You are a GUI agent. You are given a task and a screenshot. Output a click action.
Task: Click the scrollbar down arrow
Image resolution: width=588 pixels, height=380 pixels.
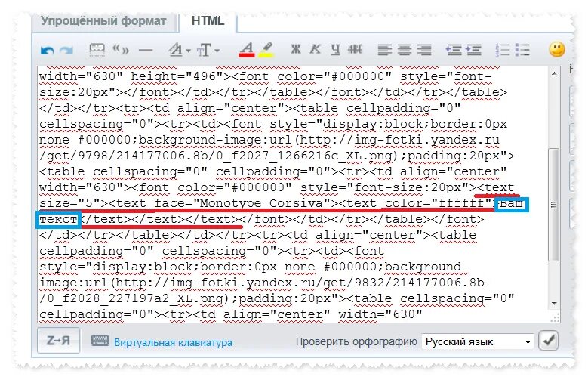click(554, 303)
